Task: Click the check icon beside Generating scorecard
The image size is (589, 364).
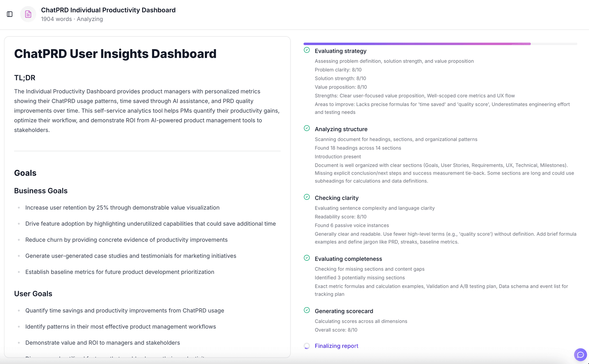Action: (307, 310)
